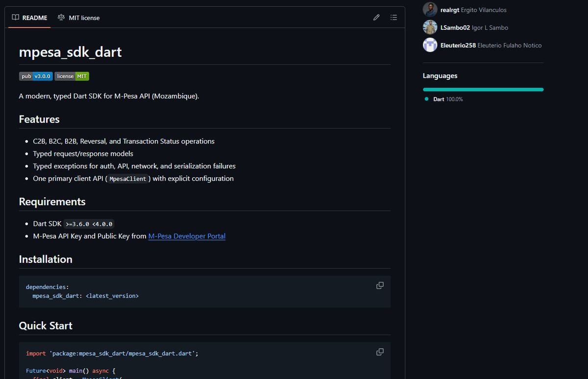Open realrgt's avatar picture
588x379 pixels.
tap(430, 10)
